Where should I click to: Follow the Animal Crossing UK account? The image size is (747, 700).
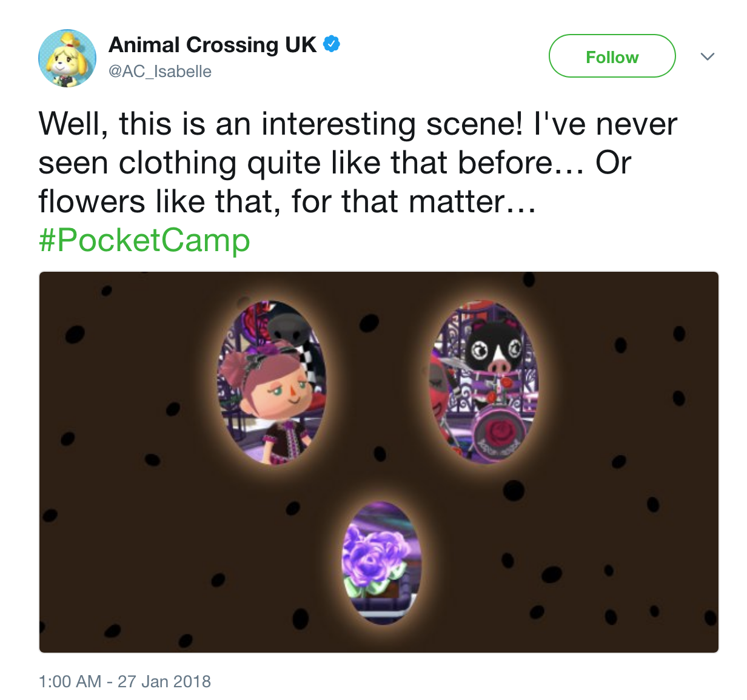tap(612, 56)
